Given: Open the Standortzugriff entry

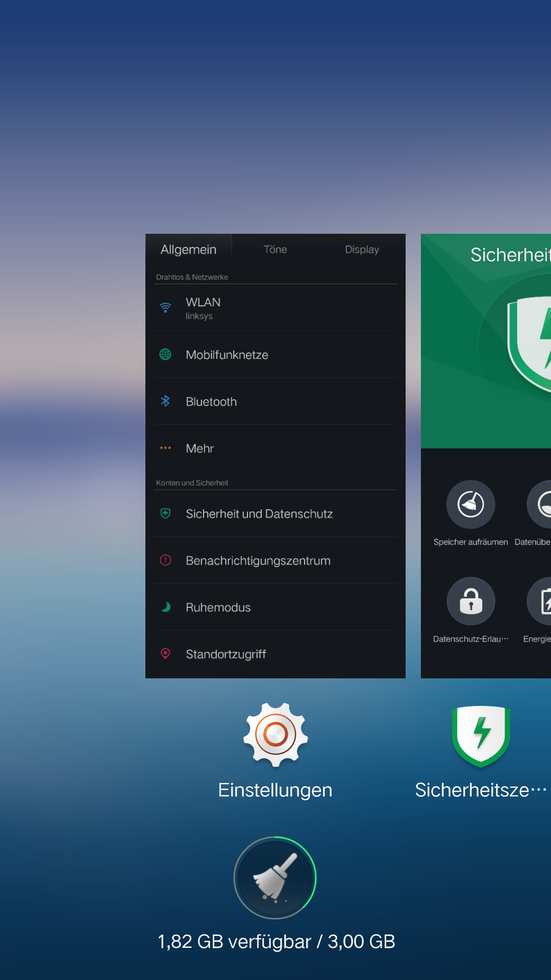Looking at the screenshot, I should pos(275,654).
